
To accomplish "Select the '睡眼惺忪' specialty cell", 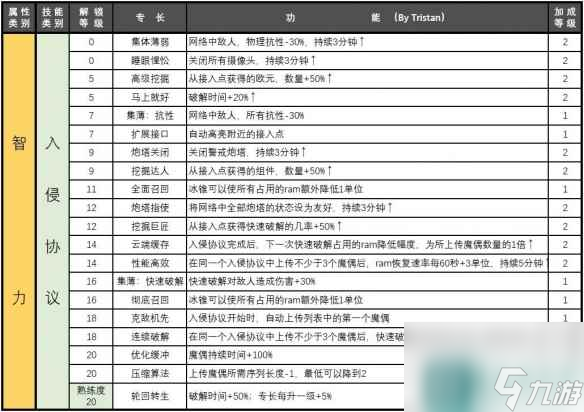I will pos(150,60).
